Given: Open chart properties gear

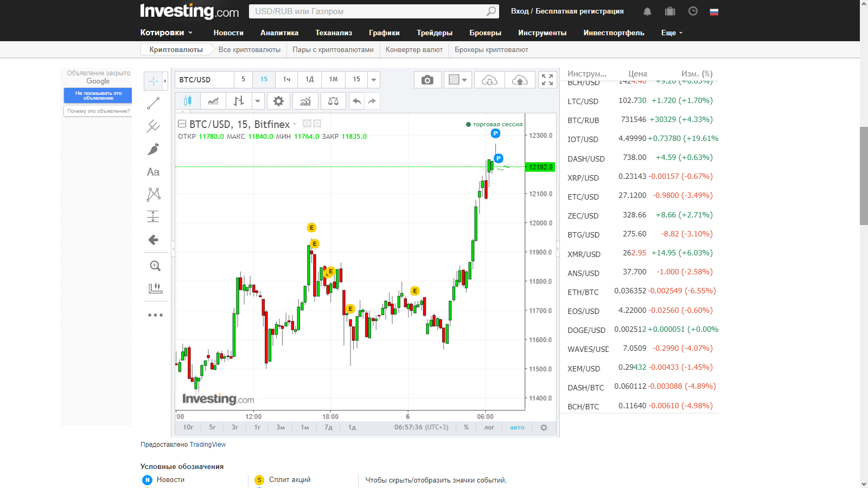Looking at the screenshot, I should [x=278, y=101].
